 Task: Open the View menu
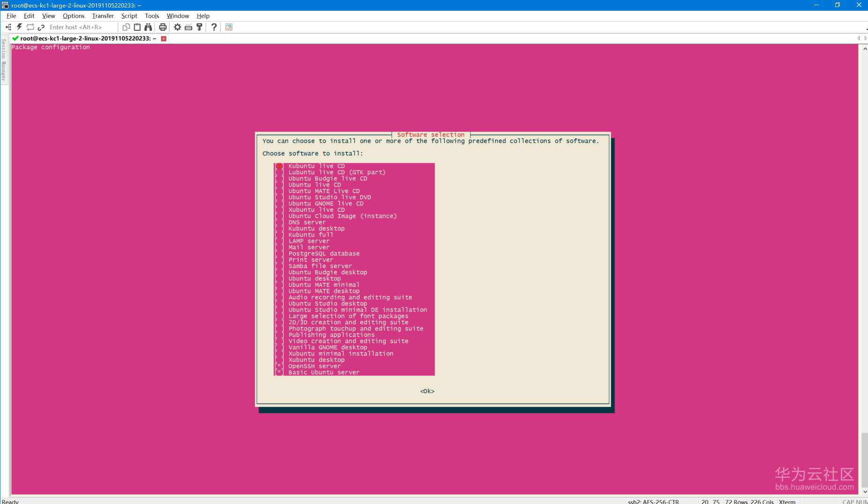pos(49,16)
